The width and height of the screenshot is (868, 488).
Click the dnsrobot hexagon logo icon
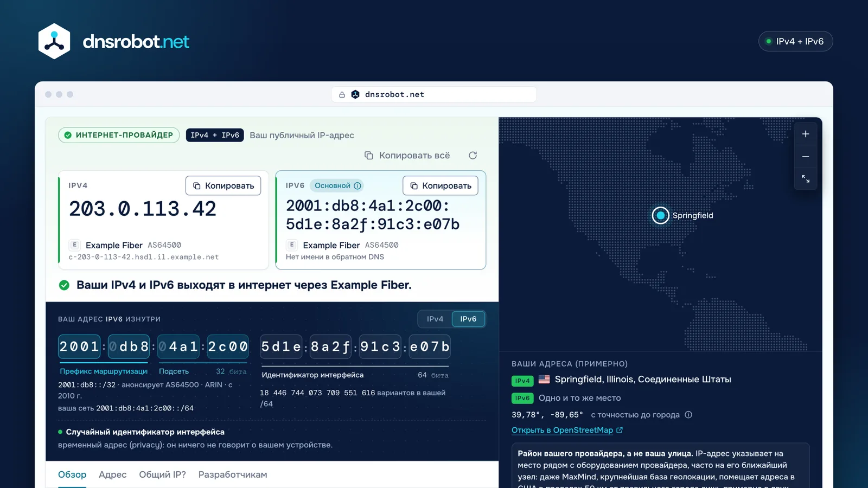[x=54, y=41]
